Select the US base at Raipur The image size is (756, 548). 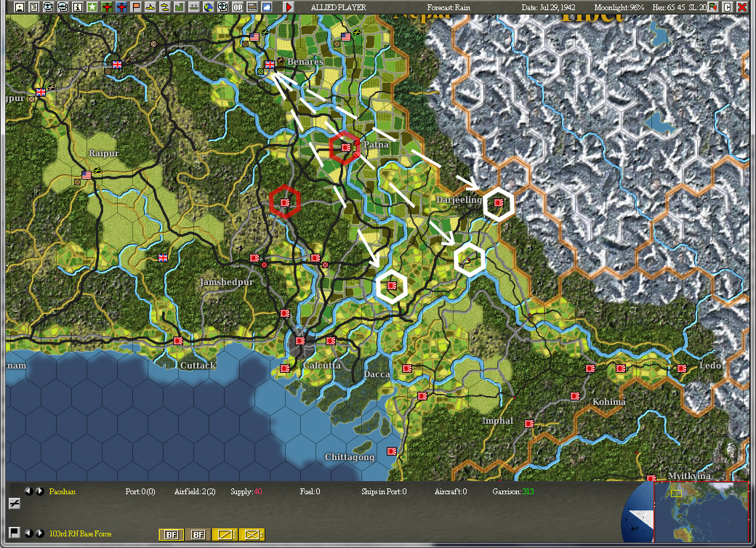(87, 174)
